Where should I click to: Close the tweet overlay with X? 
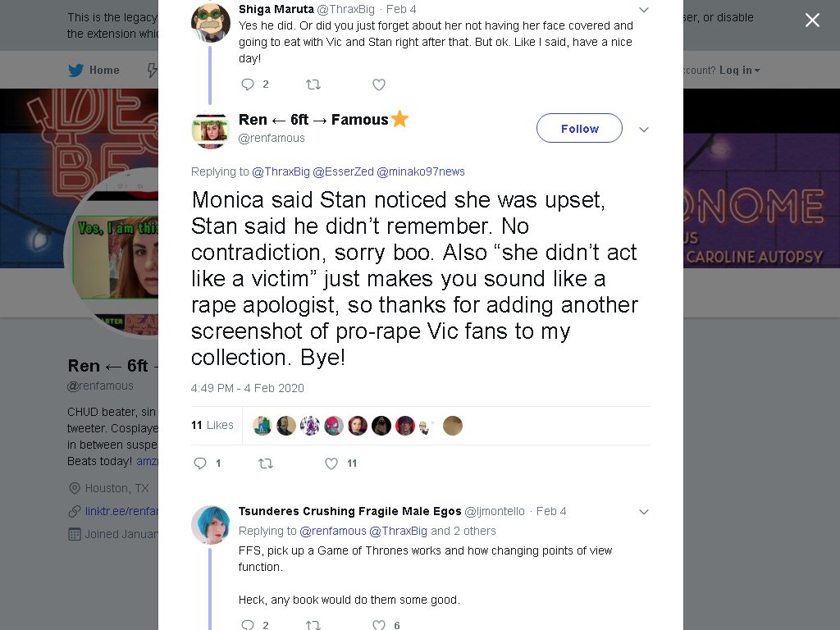(812, 20)
